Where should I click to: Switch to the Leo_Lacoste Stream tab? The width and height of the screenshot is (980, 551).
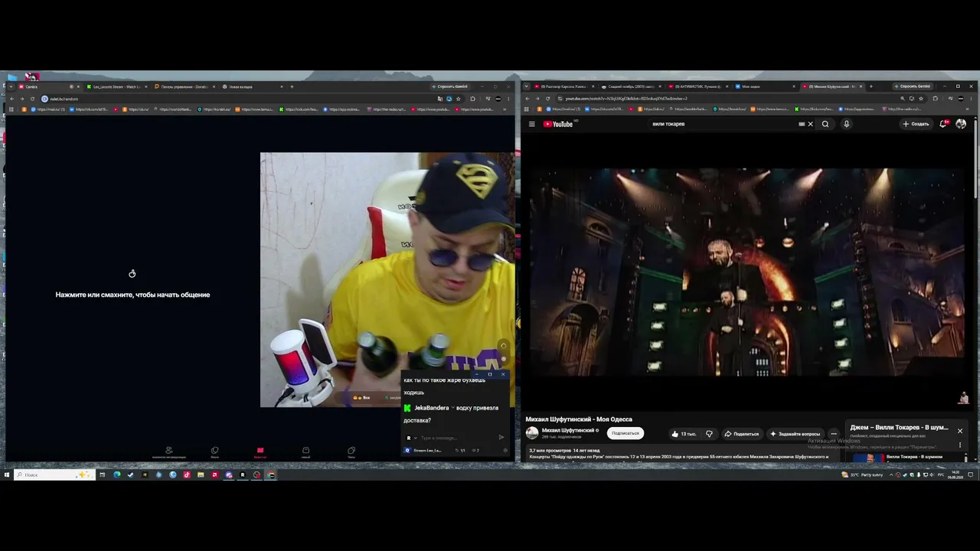(115, 86)
